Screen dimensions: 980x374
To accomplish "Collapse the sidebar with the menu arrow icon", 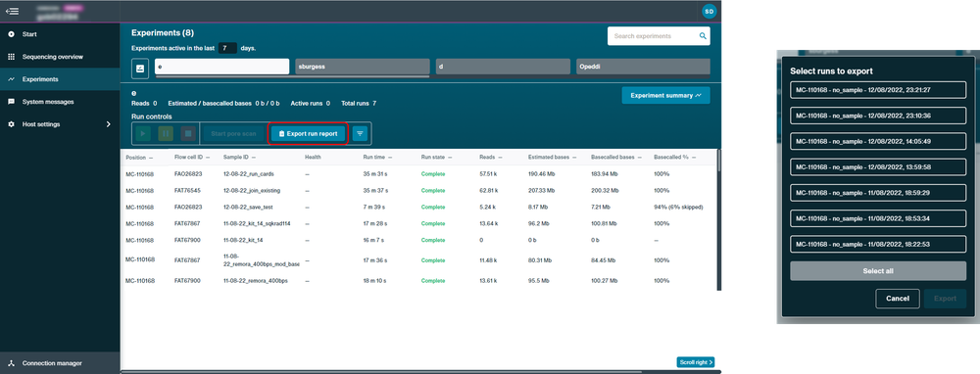I will (x=12, y=11).
